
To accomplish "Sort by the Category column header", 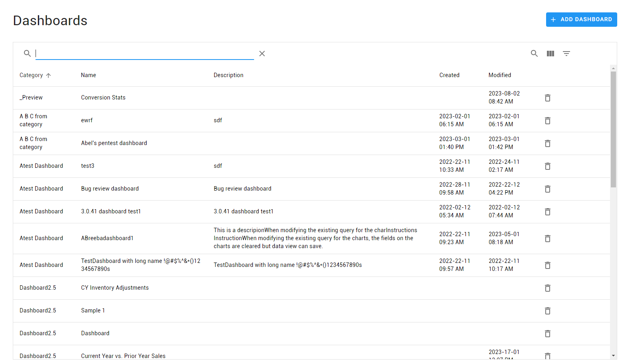I will pyautogui.click(x=31, y=75).
